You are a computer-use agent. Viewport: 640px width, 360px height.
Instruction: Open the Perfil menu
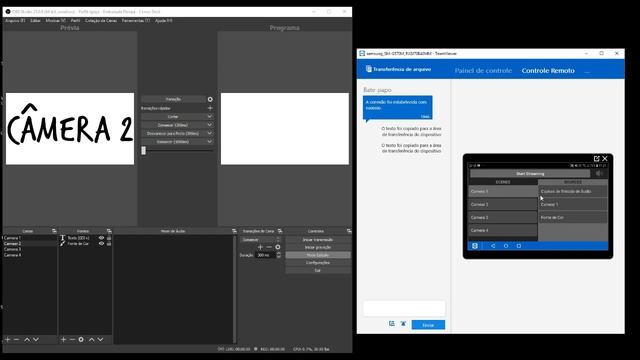click(76, 20)
